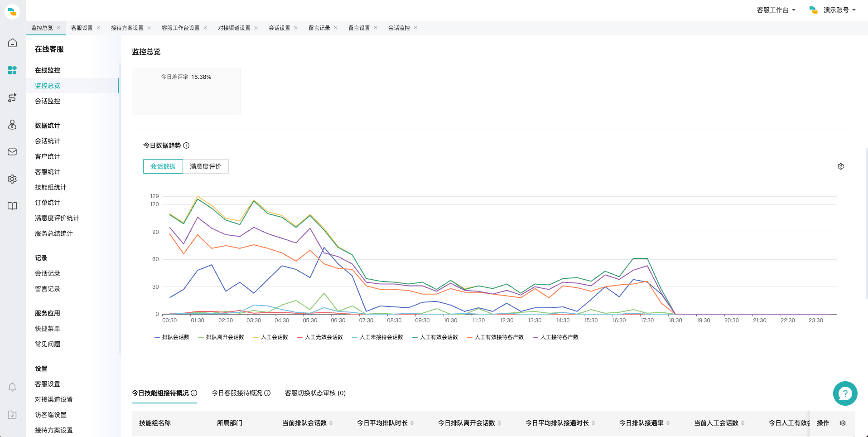Switch to 满意度评价 chart tab
The image size is (868, 437).
click(x=206, y=166)
